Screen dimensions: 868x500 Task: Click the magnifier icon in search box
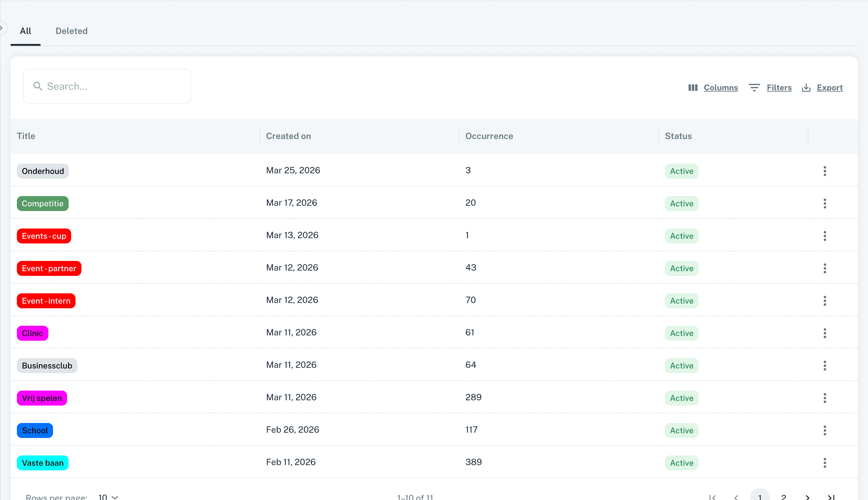37,86
